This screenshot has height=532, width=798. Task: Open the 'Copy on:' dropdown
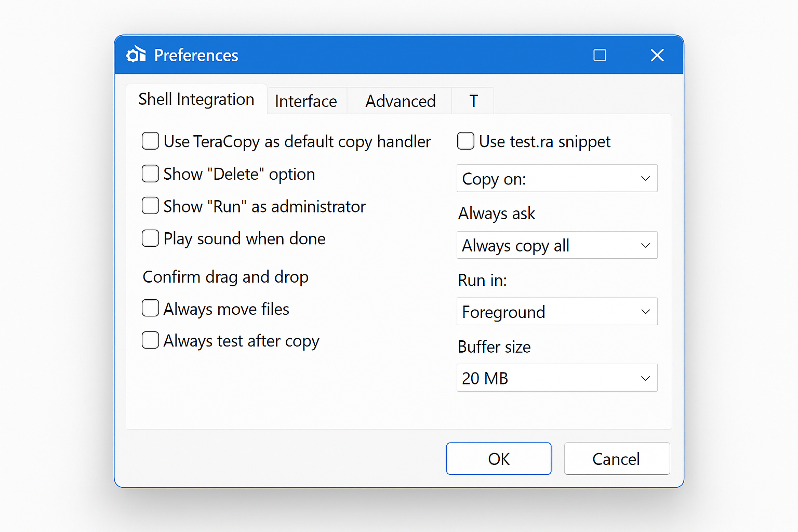pyautogui.click(x=556, y=178)
